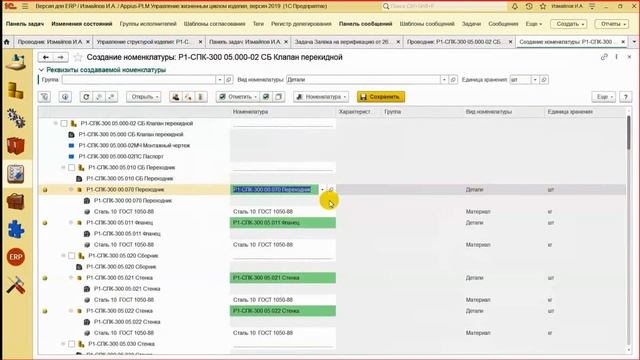Open the Группа field lookup icon
640x360 pixels.
[229, 80]
